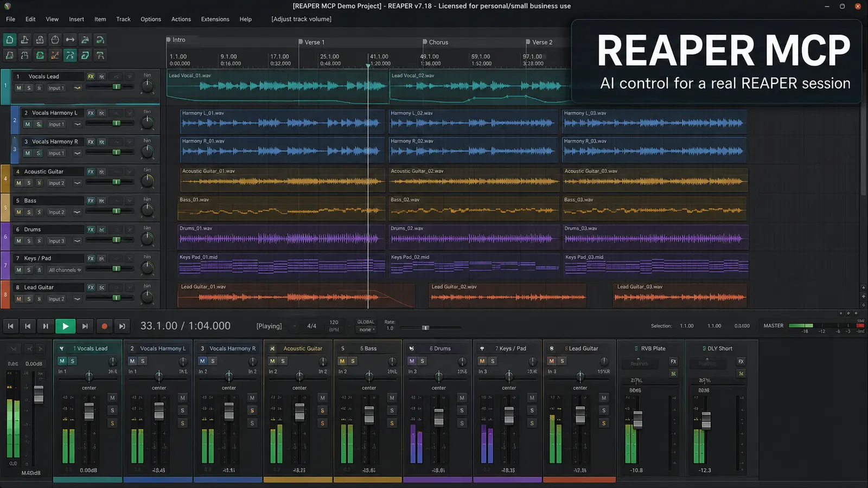Mute Vocals Lead in the track panel
The image size is (868, 488).
[x=19, y=88]
